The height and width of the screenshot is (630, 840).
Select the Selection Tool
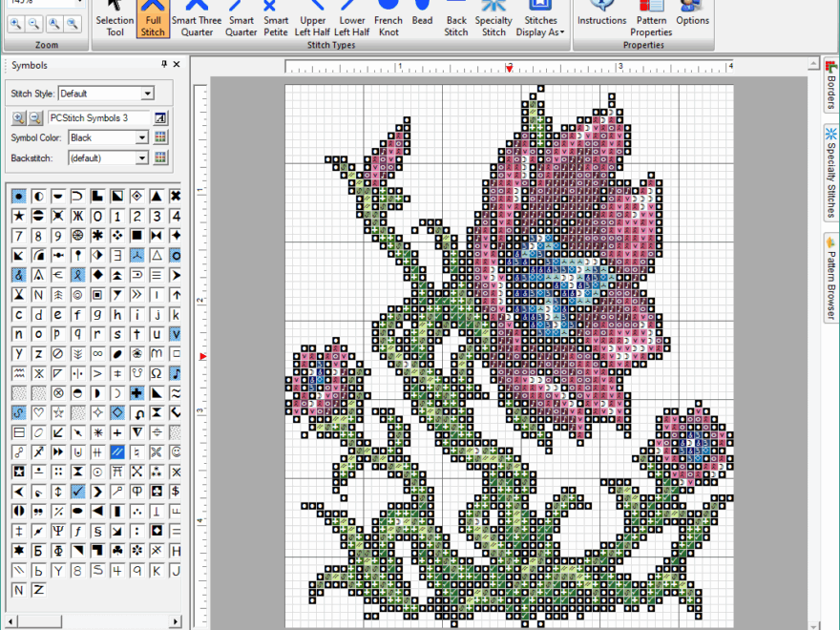click(115, 19)
